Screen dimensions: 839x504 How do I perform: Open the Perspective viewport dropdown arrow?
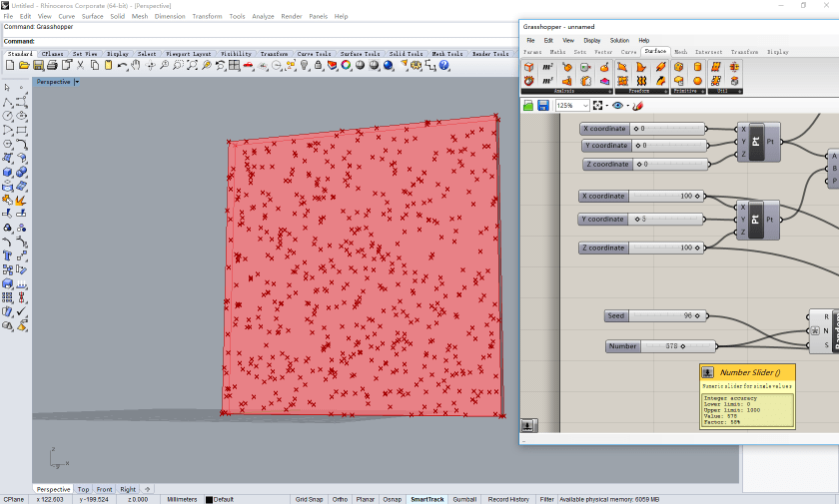[x=77, y=82]
